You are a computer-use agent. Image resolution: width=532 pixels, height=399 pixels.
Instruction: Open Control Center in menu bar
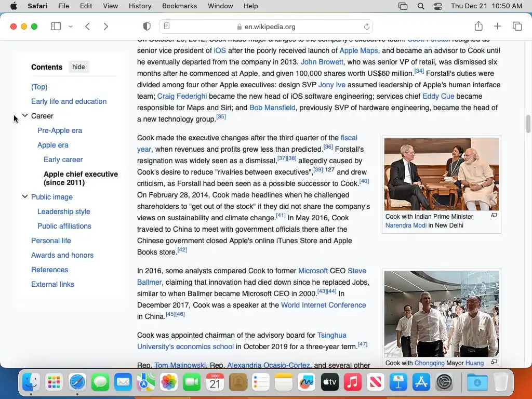click(x=438, y=6)
